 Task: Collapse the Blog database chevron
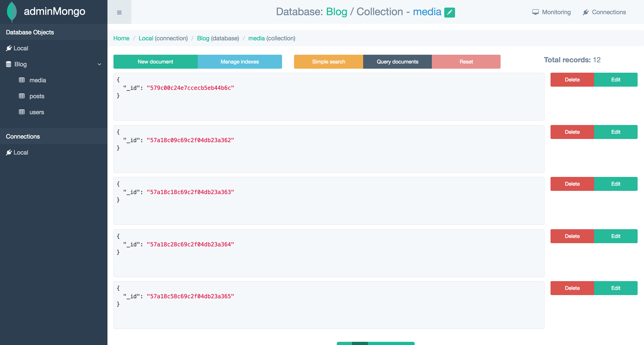99,64
